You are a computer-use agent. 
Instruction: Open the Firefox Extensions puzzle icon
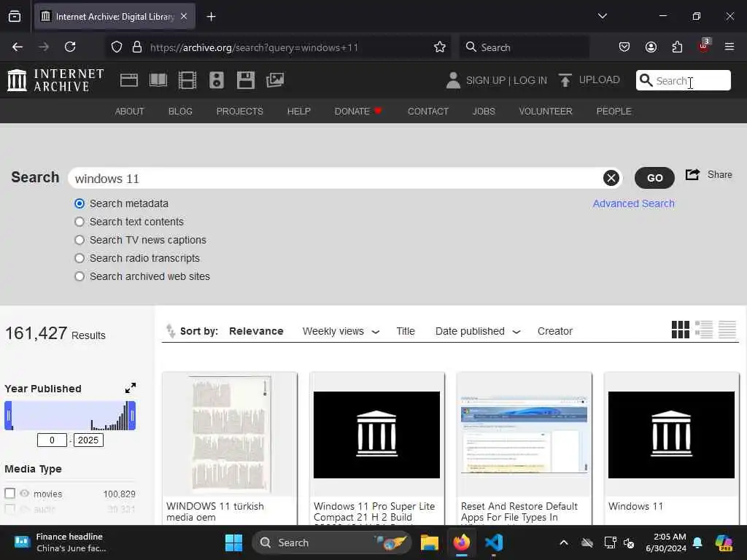coord(677,47)
